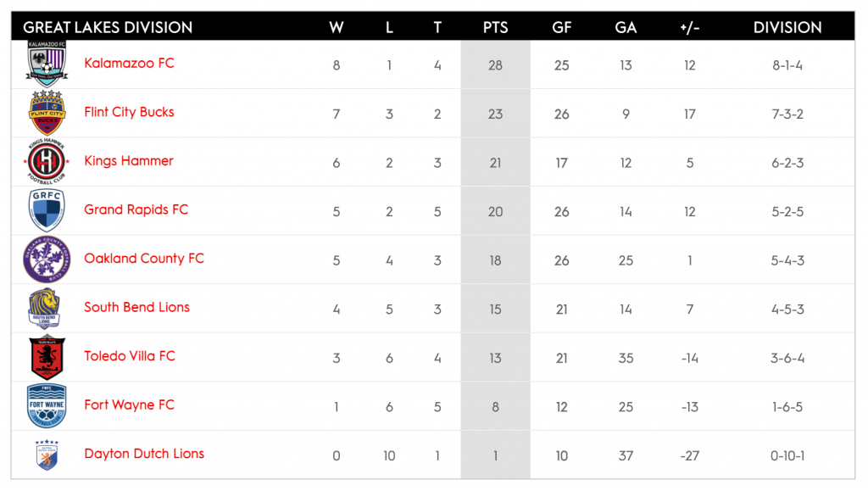Open the Toledo Villa FC link

point(130,356)
